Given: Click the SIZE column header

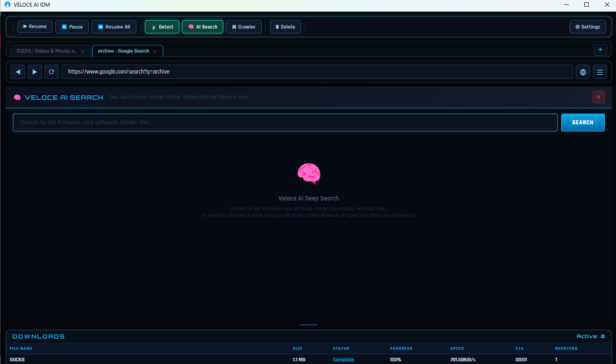Looking at the screenshot, I should pos(297,348).
